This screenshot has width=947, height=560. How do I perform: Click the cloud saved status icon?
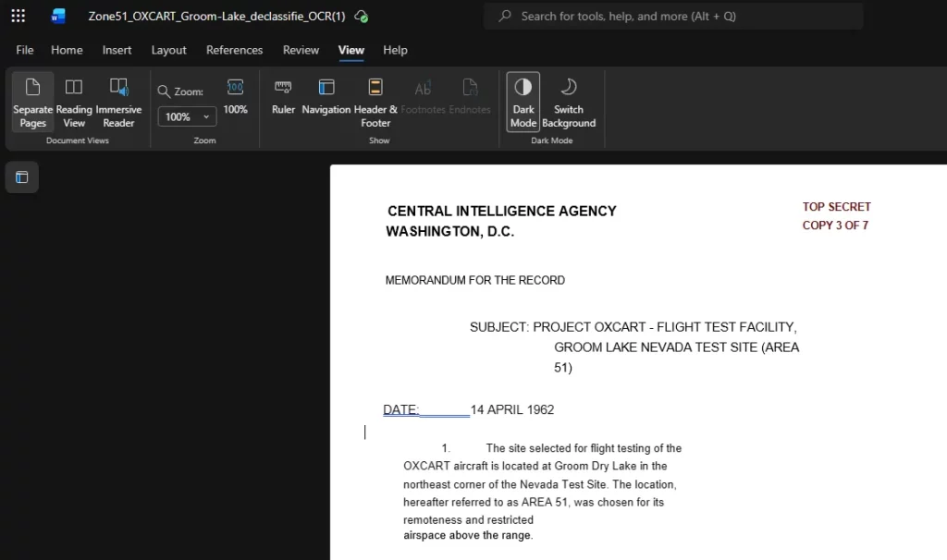[x=362, y=17]
